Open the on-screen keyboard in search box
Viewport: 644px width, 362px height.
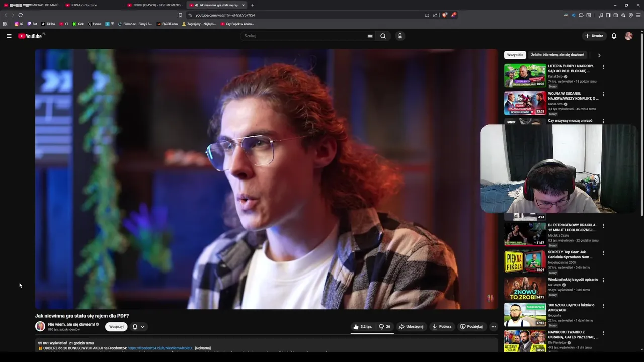[370, 36]
